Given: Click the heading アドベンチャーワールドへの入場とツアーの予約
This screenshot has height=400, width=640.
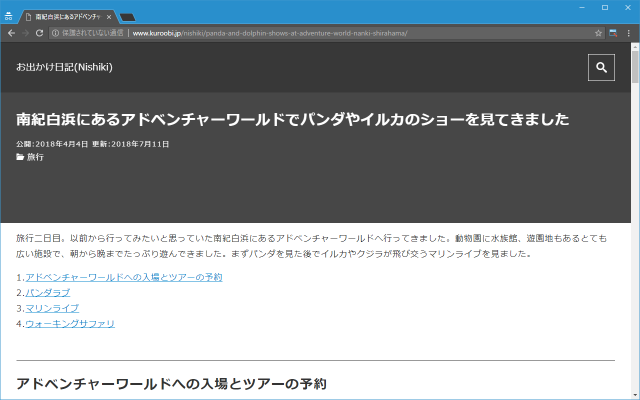Looking at the screenshot, I should tap(171, 384).
